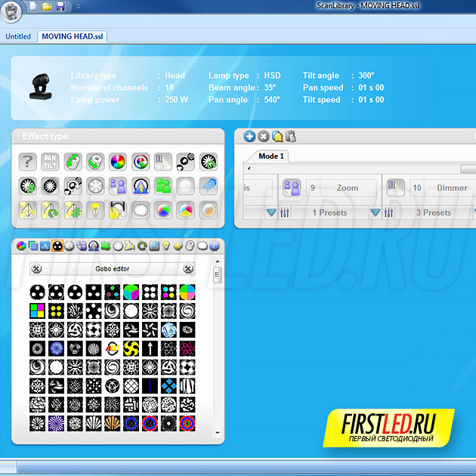Select the light bulb effect type icon

(95, 209)
